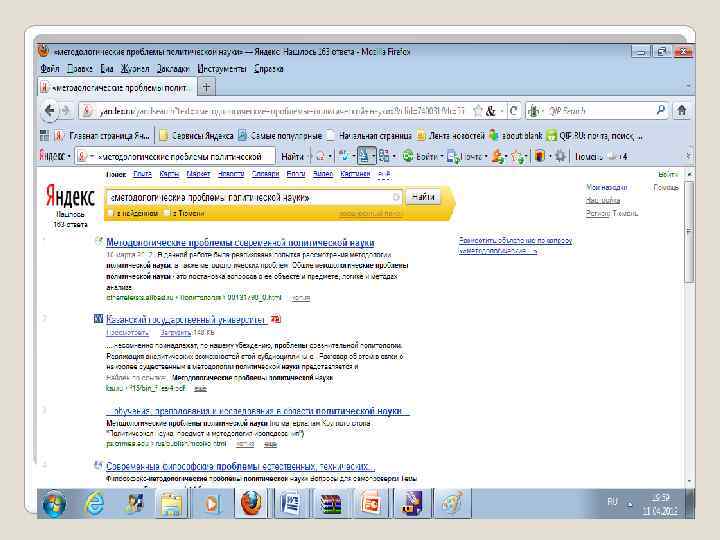Open Windows Media Player from the taskbar
The image size is (720, 540).
(x=211, y=503)
